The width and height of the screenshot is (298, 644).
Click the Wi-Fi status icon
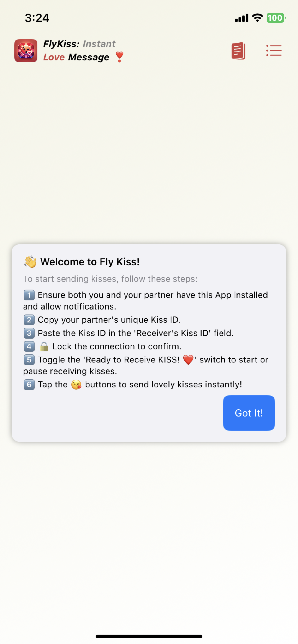pyautogui.click(x=257, y=17)
